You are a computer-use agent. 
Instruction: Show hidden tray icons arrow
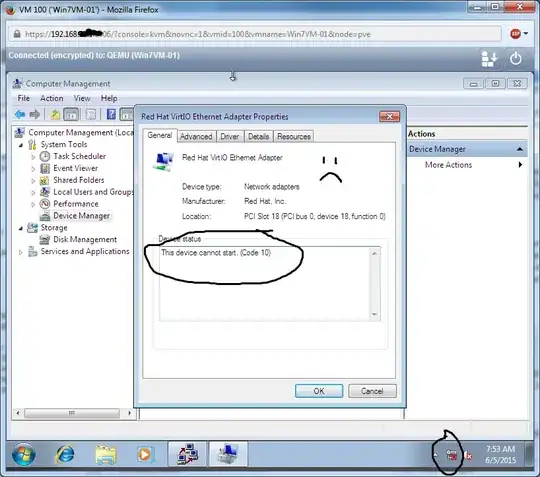436,455
